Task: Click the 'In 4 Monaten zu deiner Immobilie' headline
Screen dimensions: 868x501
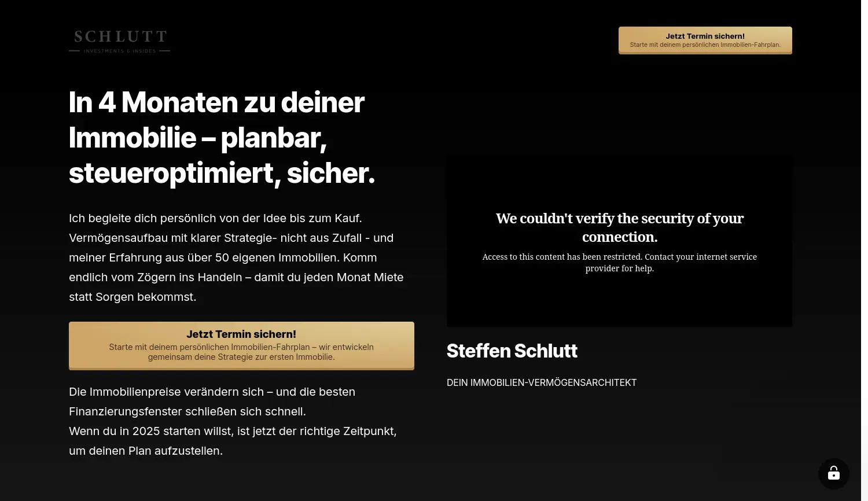Action: coord(222,138)
